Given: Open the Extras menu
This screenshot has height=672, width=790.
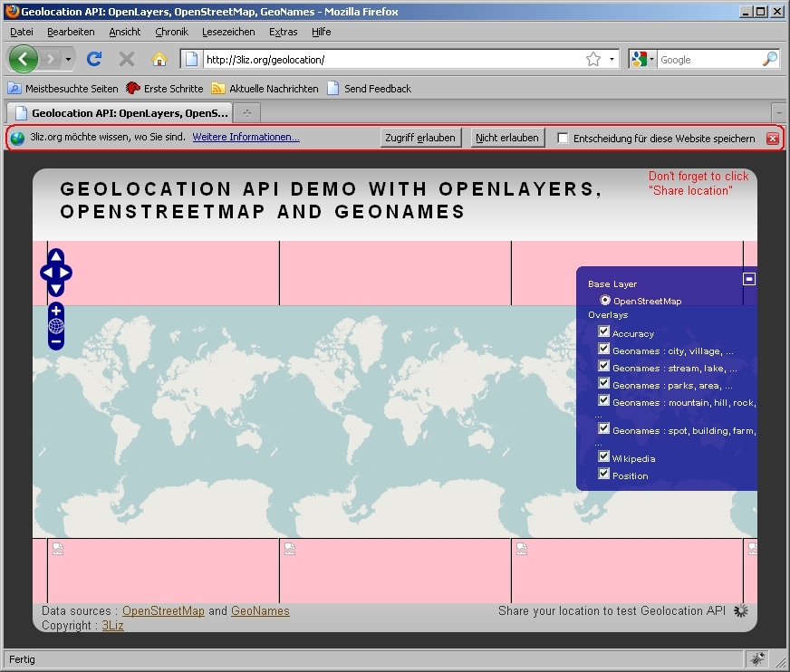Looking at the screenshot, I should [283, 32].
